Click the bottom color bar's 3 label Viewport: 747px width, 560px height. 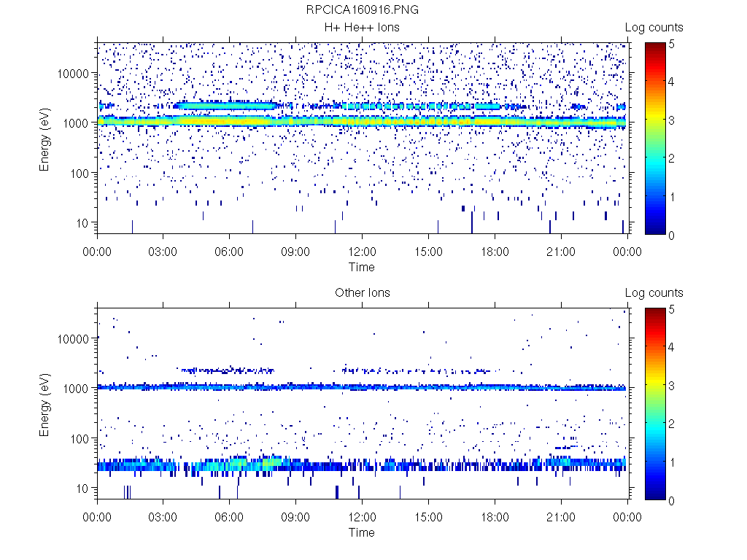pyautogui.click(x=671, y=386)
